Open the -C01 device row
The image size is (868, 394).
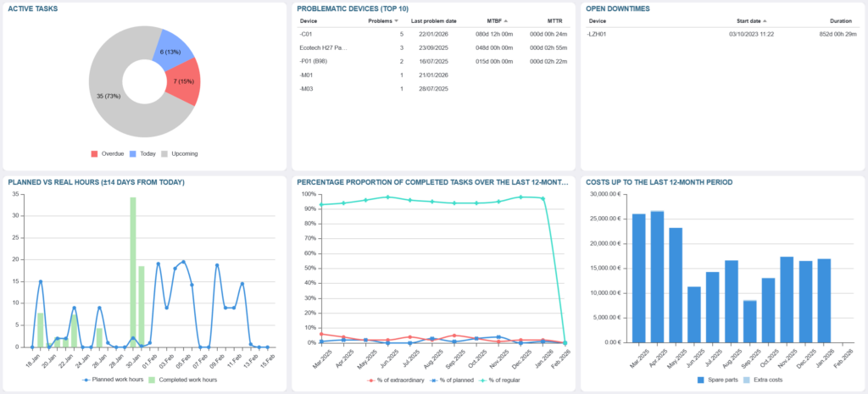pyautogui.click(x=306, y=34)
